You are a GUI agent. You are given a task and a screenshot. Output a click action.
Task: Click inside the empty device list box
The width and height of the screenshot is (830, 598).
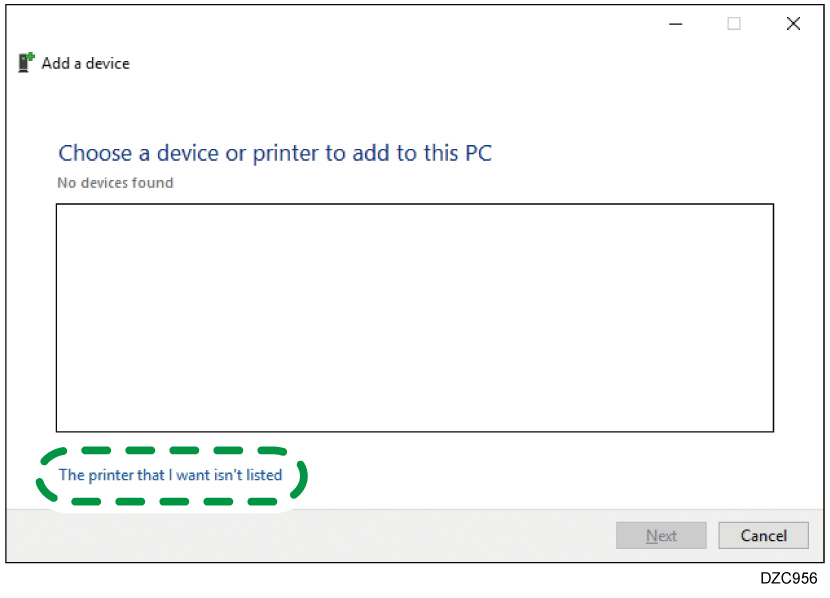[x=414, y=317]
